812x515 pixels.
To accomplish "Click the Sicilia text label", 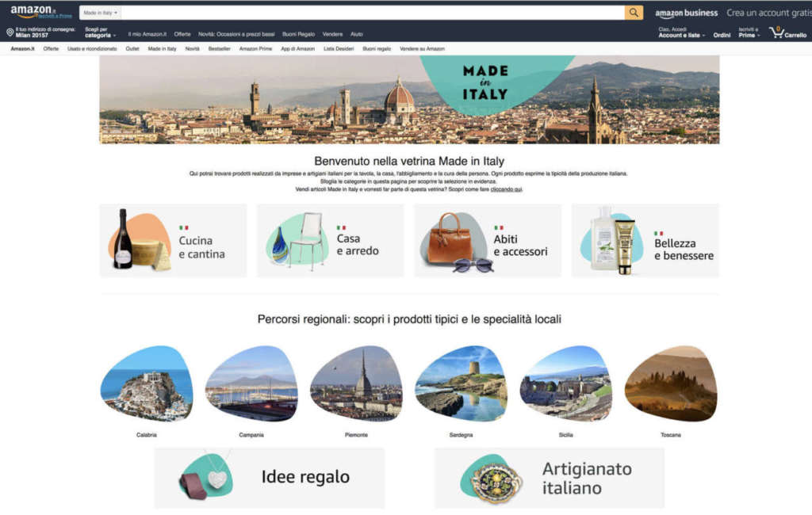I will [x=566, y=435].
